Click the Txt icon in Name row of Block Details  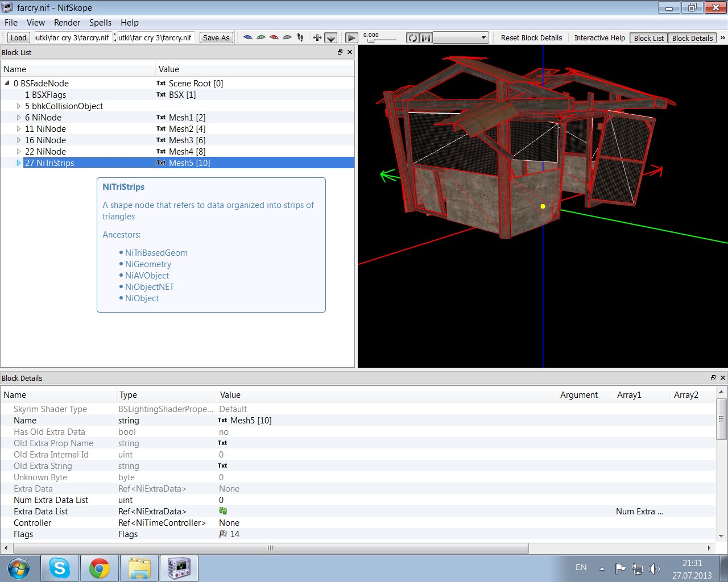pyautogui.click(x=222, y=420)
